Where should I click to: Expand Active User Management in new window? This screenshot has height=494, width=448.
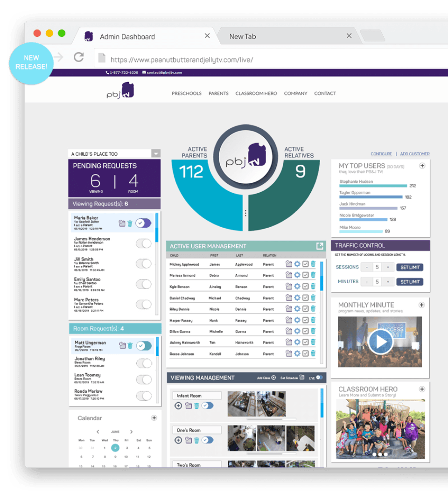tap(320, 246)
